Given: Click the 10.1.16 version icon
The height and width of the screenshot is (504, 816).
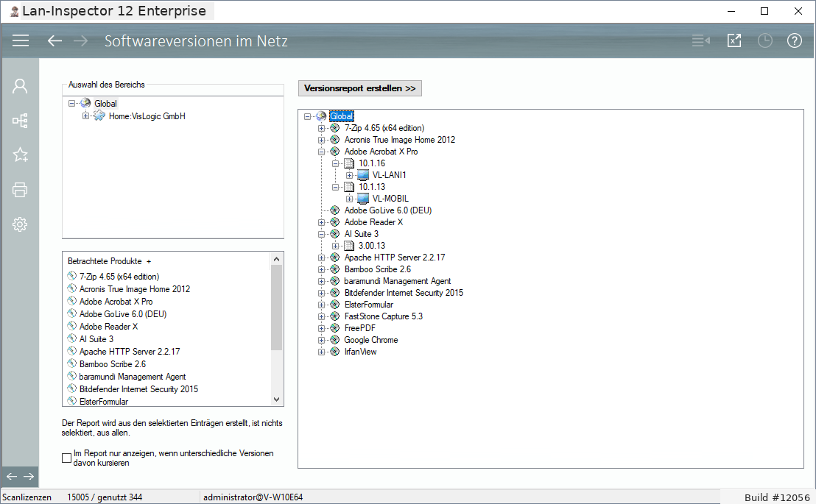Looking at the screenshot, I should tap(349, 163).
